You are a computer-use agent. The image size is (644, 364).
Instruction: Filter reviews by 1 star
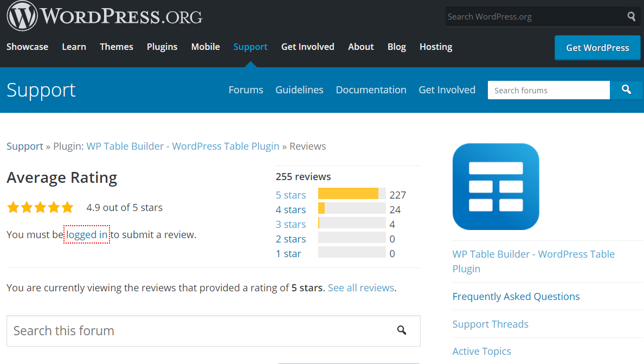[x=288, y=254]
